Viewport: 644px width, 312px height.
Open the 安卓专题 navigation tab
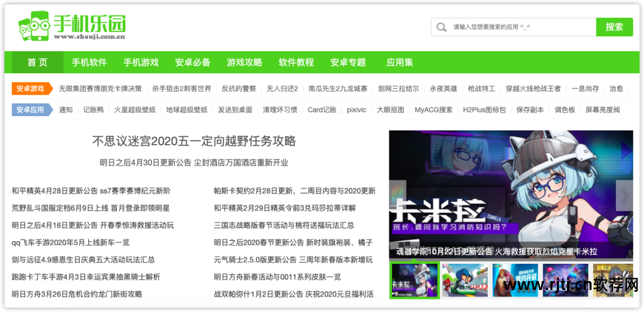click(x=348, y=63)
